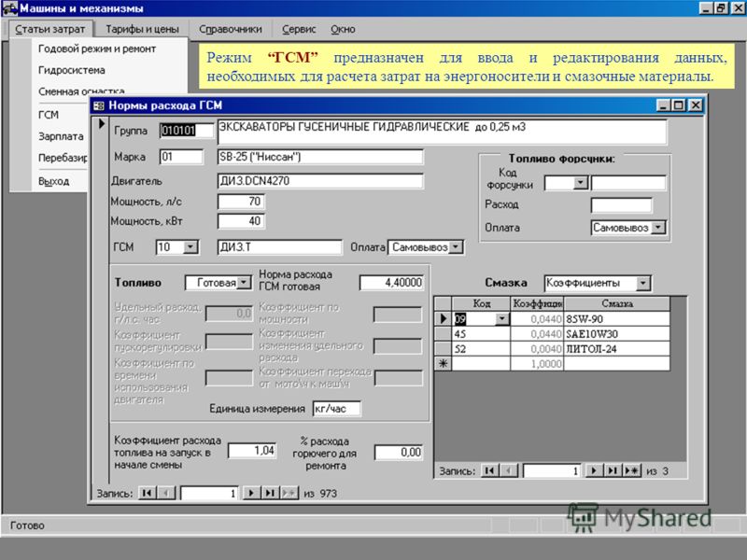
Task: Click Норма расхода ГСМ готовая field 4,40000
Action: (391, 283)
